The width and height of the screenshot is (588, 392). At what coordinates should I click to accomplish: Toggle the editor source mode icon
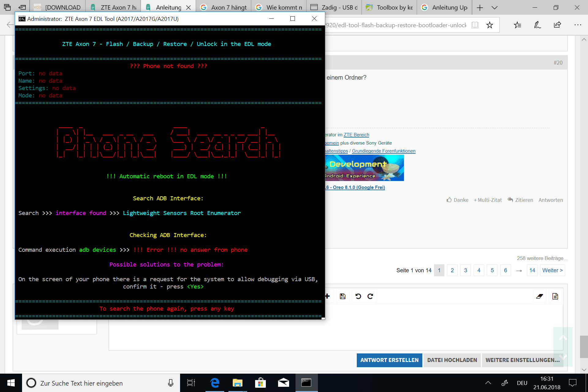pos(555,296)
